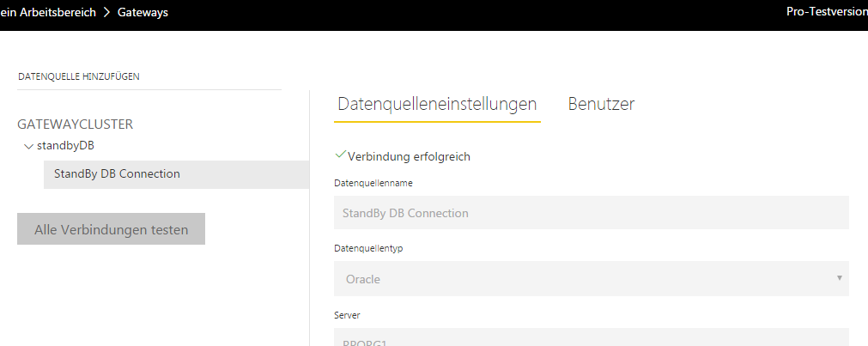The image size is (868, 346).
Task: Go to Arbeitsbereich breadcrumb
Action: pos(48,12)
